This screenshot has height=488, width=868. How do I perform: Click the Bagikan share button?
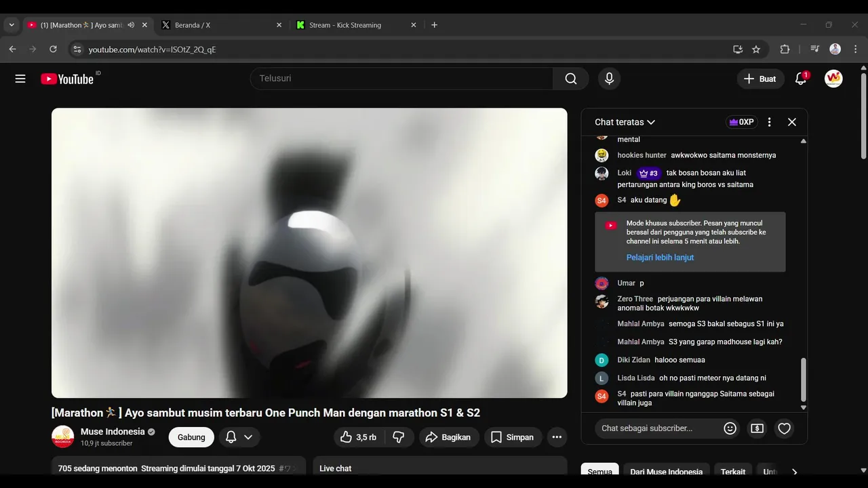coord(449,437)
